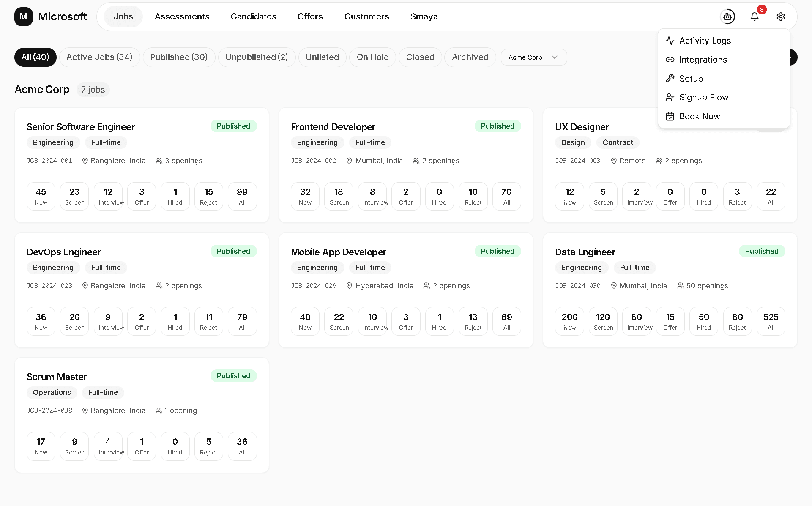Click 525 All on Data Engineer

(x=771, y=321)
